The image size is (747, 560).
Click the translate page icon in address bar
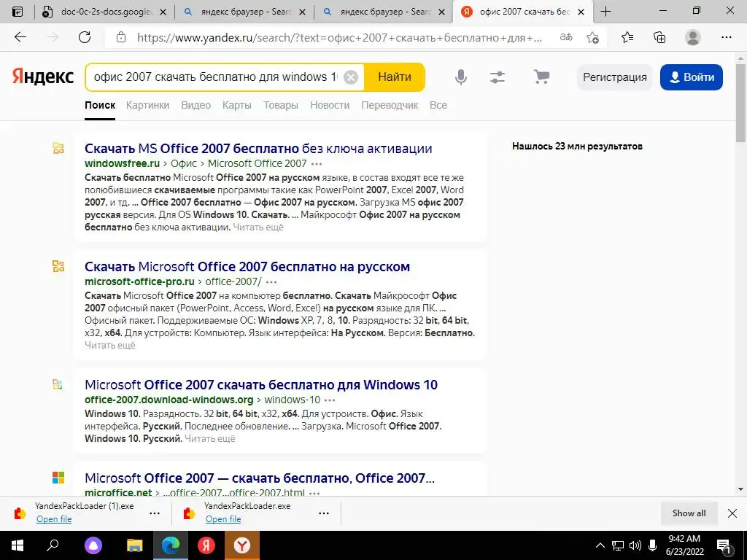click(x=566, y=37)
